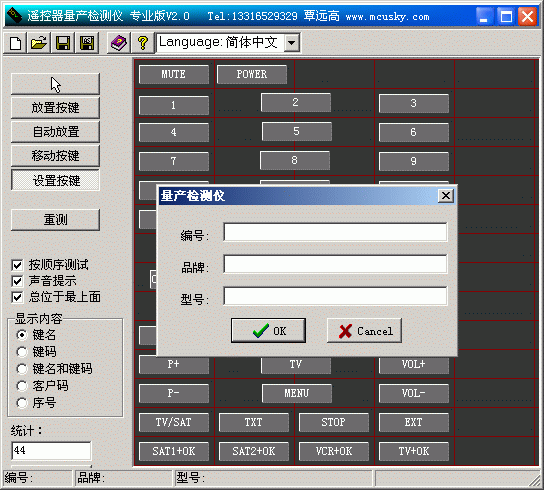Choose the 键名和键码 display option
Screen dimensions: 544x490
22,369
